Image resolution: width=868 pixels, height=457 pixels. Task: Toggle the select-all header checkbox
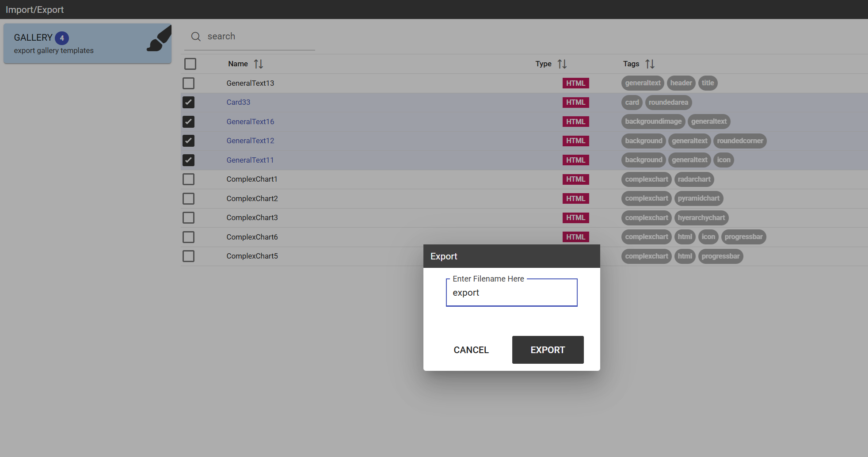[x=190, y=64]
